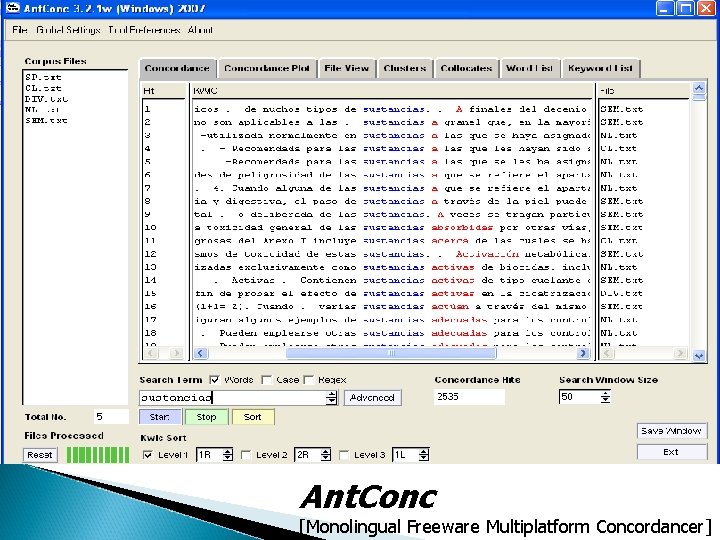The width and height of the screenshot is (720, 540).
Task: Open the About menu
Action: 200,30
